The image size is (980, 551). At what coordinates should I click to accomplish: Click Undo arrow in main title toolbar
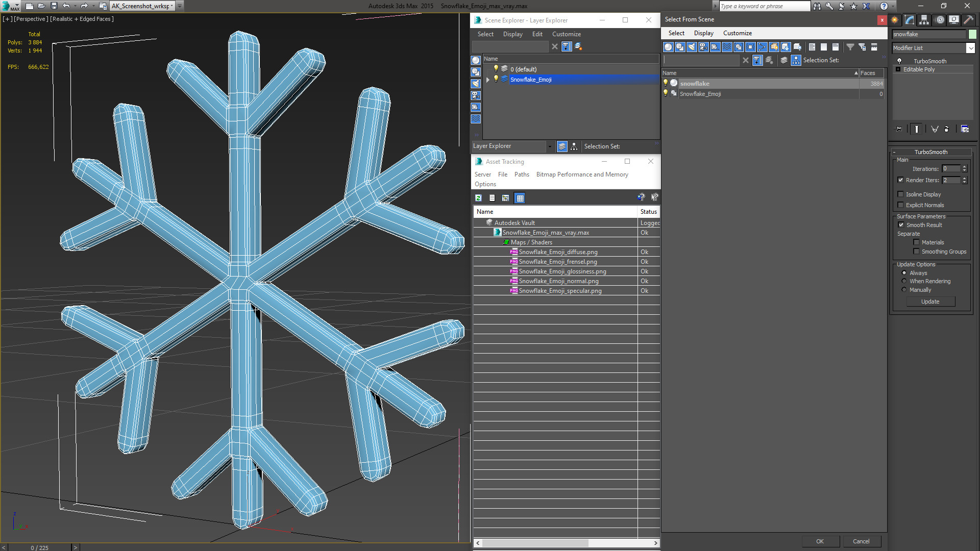point(66,6)
